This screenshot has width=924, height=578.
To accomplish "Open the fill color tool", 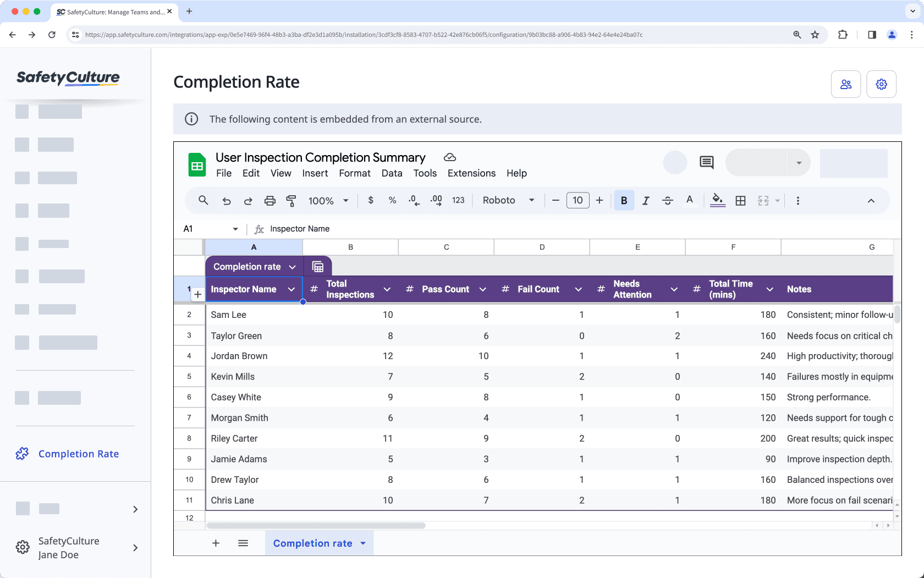I will pos(717,200).
